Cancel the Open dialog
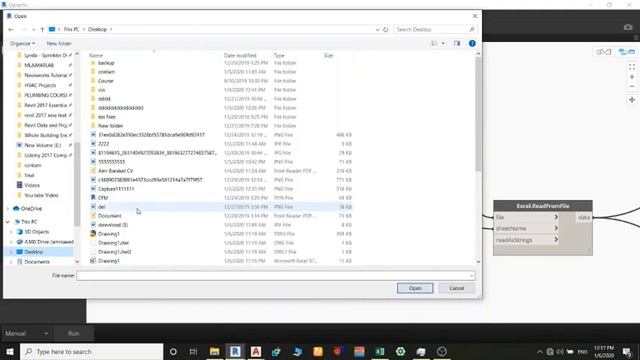640x360 pixels. coord(457,288)
